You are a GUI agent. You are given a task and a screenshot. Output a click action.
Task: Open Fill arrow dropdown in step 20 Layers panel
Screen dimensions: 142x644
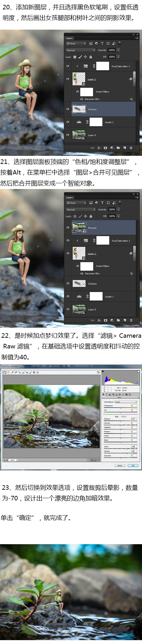(118, 57)
